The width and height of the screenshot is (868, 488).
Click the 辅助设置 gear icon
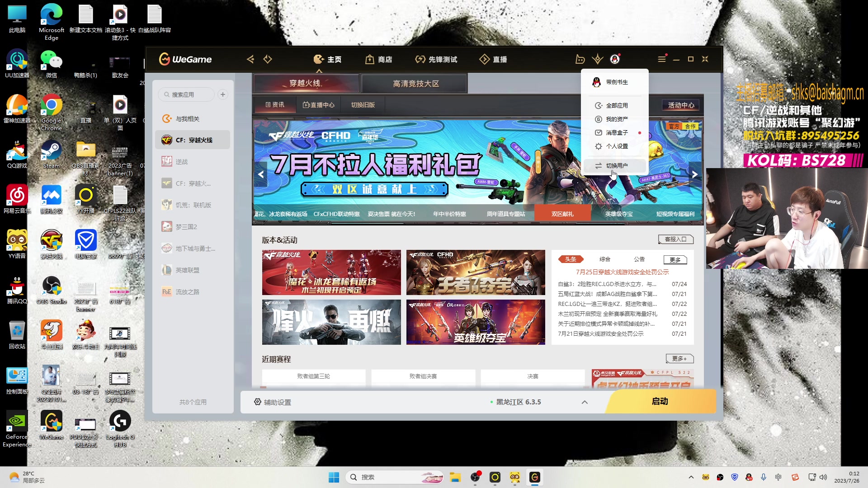258,402
